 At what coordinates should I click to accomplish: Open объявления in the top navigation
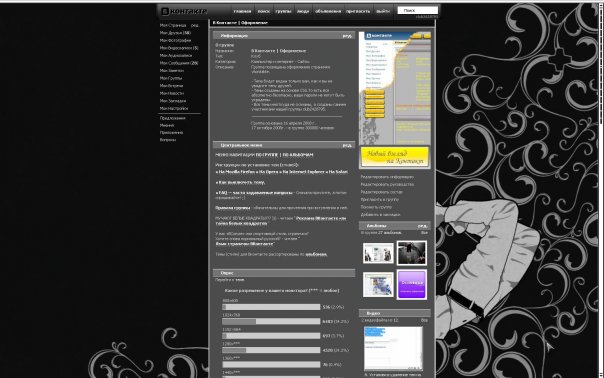point(328,12)
